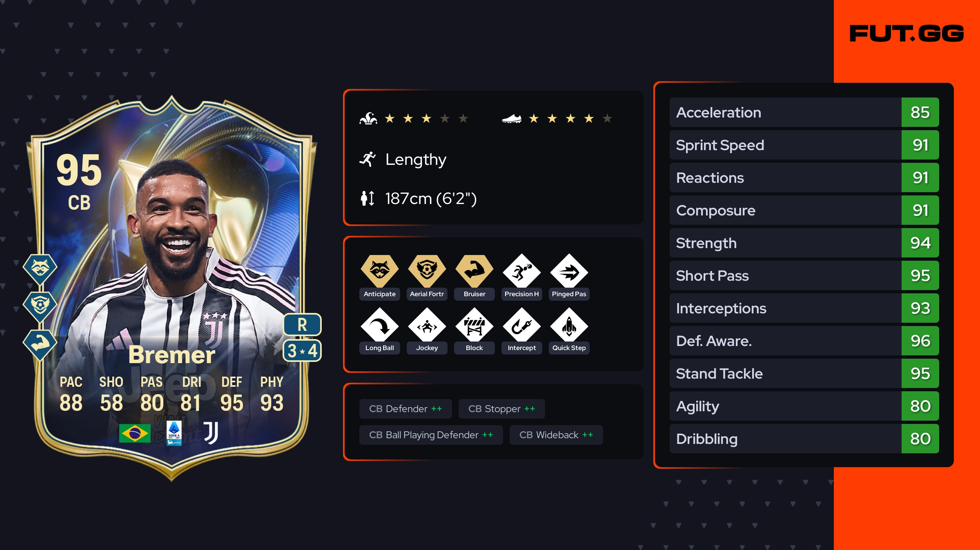Select the CB Ball Playing Defender role
980x550 pixels.
coord(431,435)
